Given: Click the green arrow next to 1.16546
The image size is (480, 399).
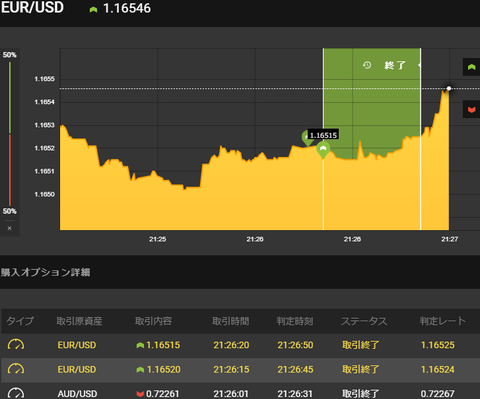Looking at the screenshot, I should (x=93, y=10).
